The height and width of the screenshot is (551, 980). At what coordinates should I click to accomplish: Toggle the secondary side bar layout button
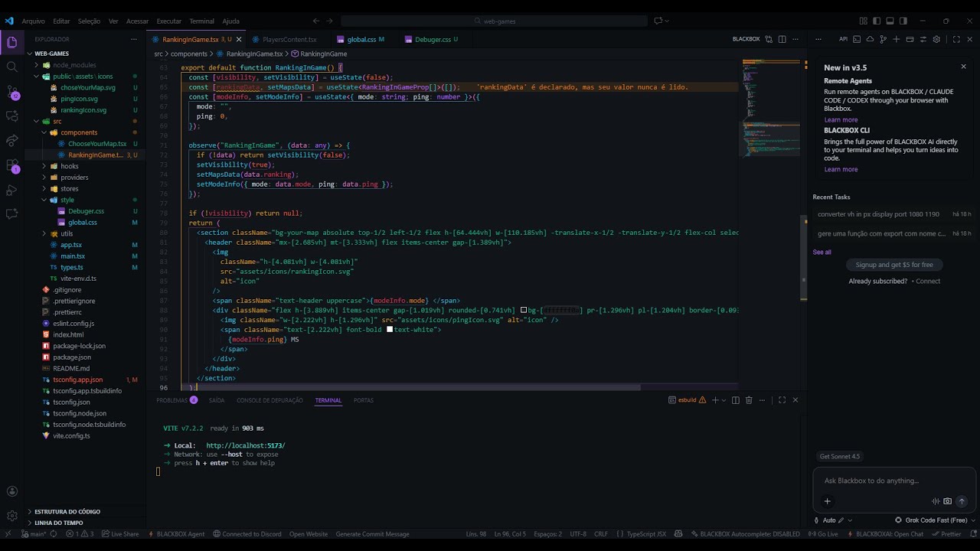point(903,21)
